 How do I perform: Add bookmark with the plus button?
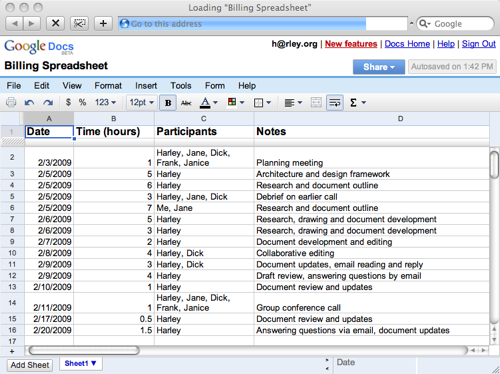point(103,24)
